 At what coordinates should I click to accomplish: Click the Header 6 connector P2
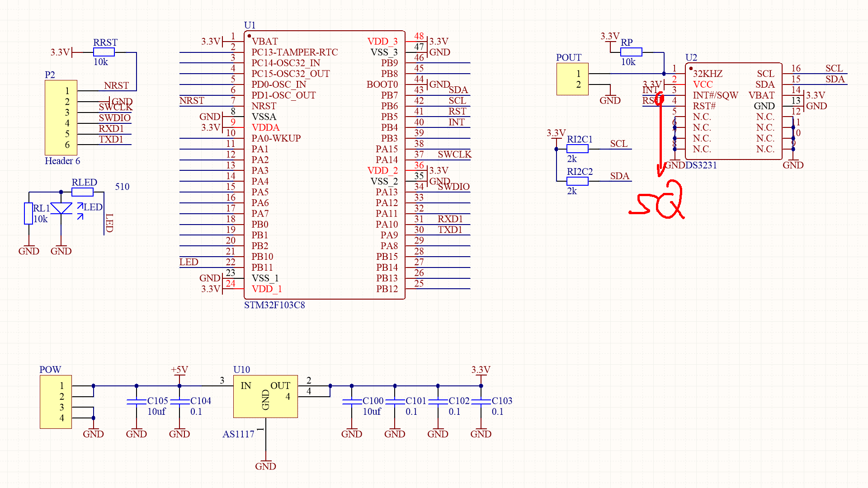coord(61,117)
